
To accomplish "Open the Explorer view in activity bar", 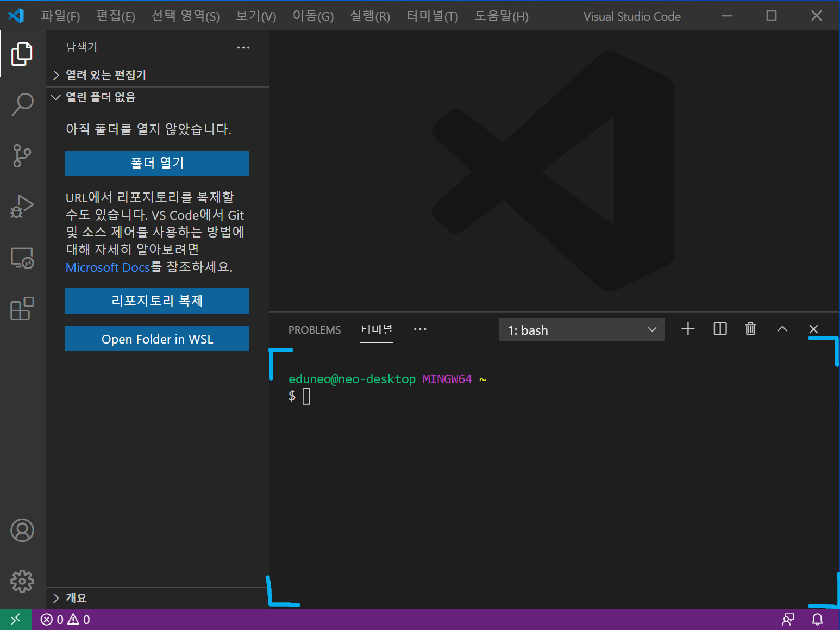I will tap(22, 54).
